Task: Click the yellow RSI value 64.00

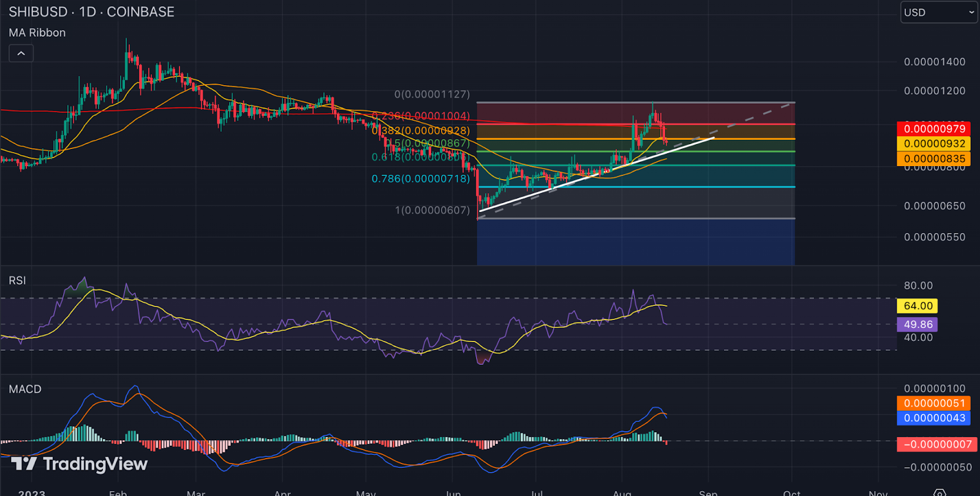Action: (x=918, y=305)
